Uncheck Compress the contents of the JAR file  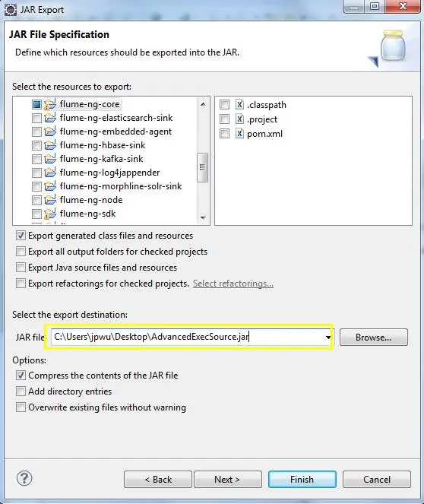pos(21,375)
